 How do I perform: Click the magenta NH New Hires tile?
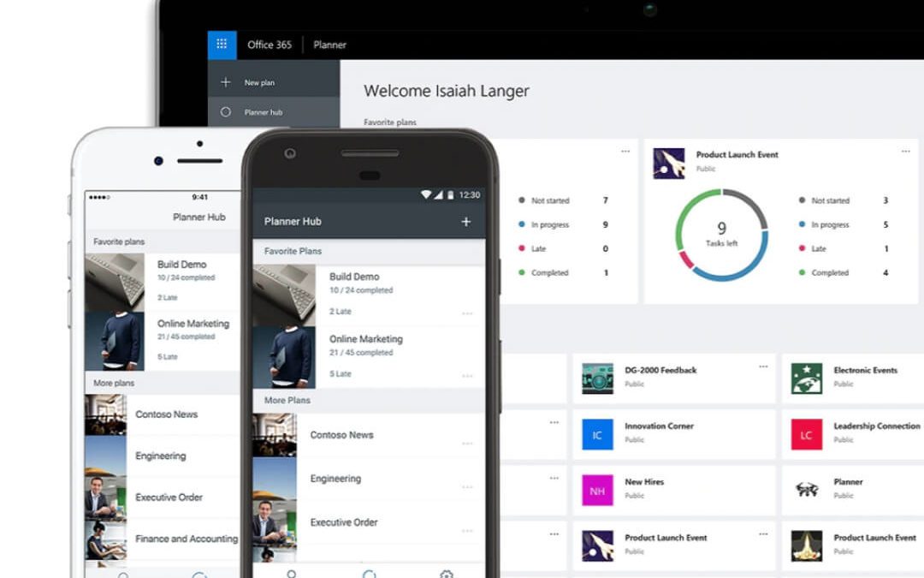597,491
